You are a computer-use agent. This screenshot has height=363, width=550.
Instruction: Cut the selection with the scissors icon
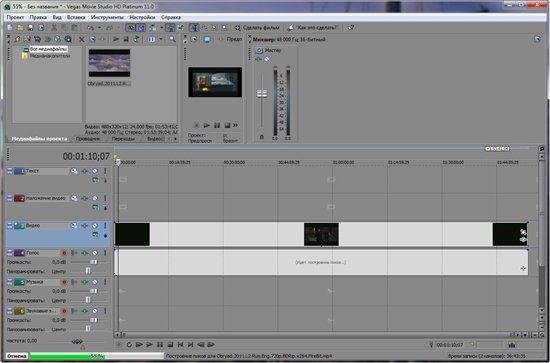54,28
